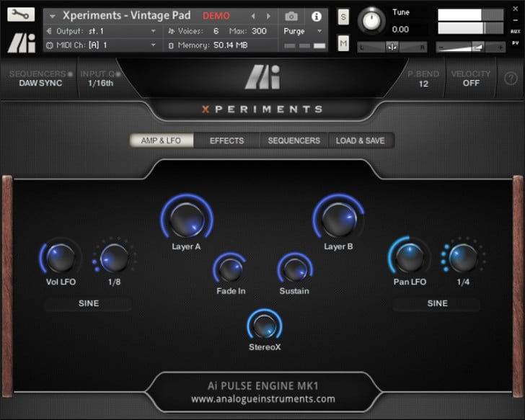Click the Voices count 6

tap(216, 31)
